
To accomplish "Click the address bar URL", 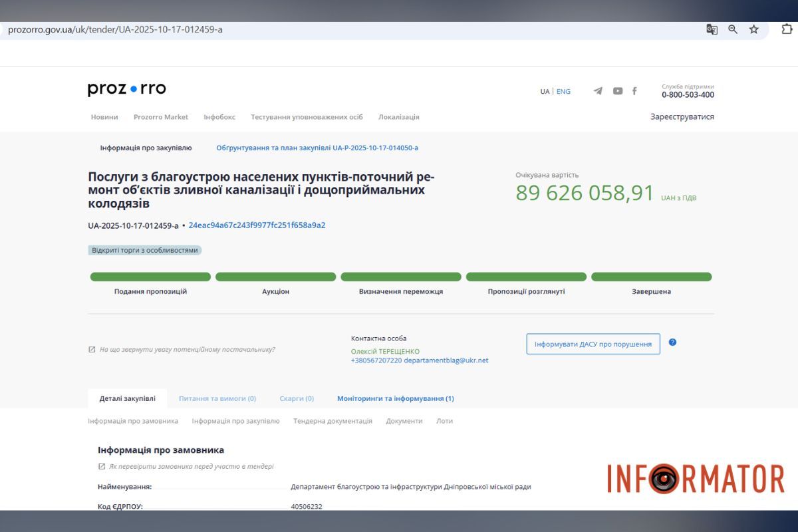I will tap(115, 30).
